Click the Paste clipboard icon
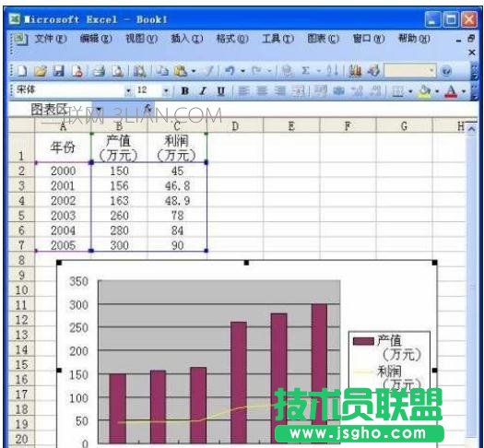 coord(181,71)
